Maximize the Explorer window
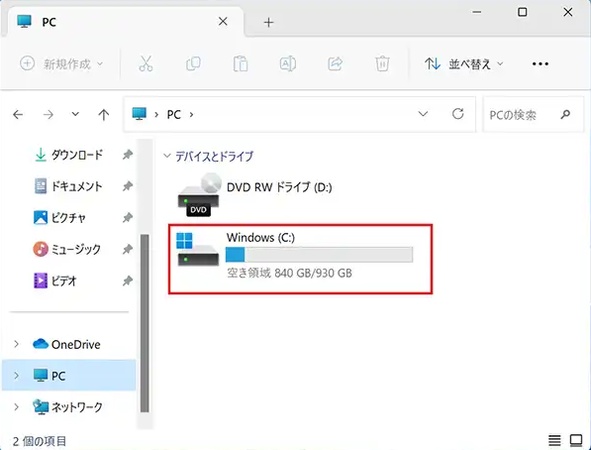 [522, 12]
